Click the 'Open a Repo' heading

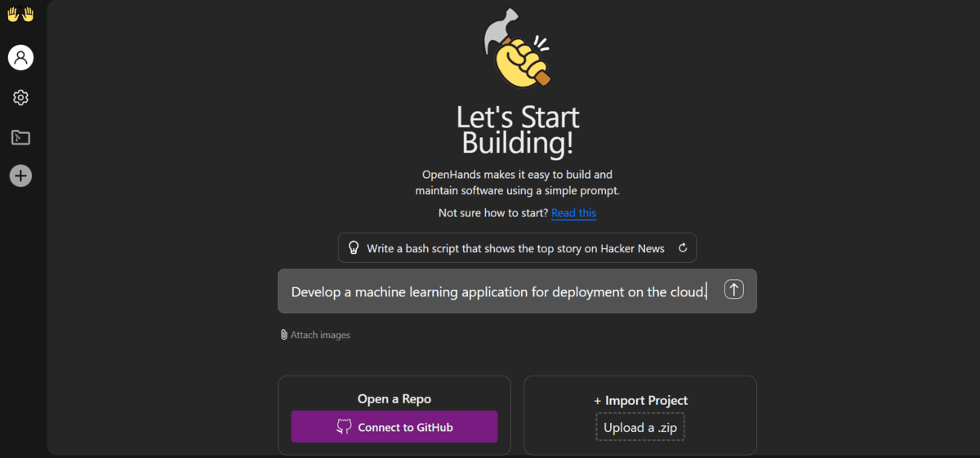click(x=394, y=399)
